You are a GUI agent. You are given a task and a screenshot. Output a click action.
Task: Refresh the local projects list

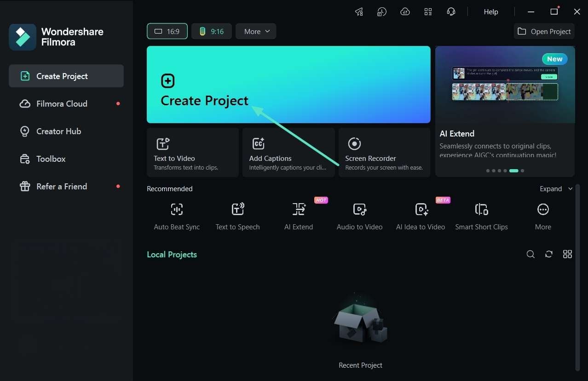click(549, 254)
